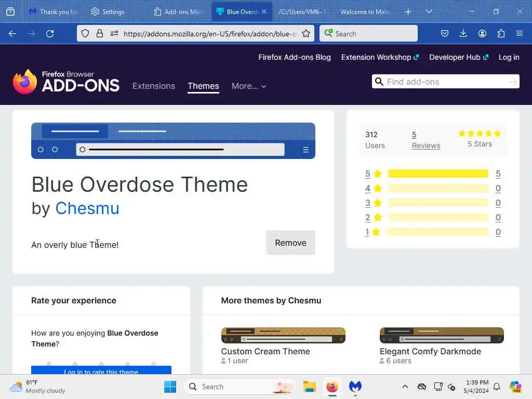Click the 5 Stars overall rating
The image size is (532, 399).
pos(480,139)
